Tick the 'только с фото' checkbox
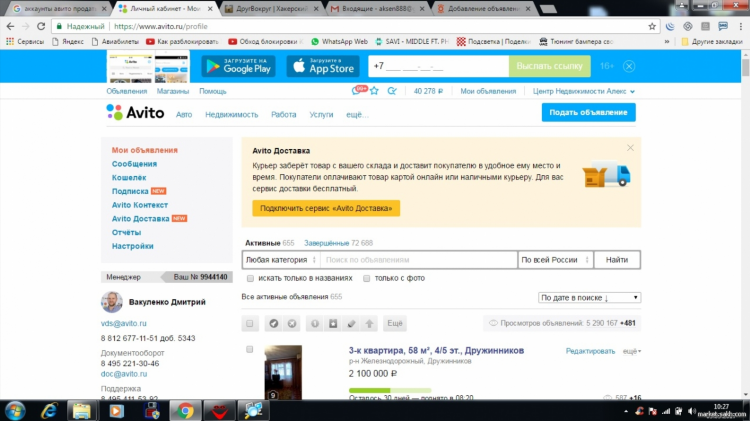 click(366, 278)
